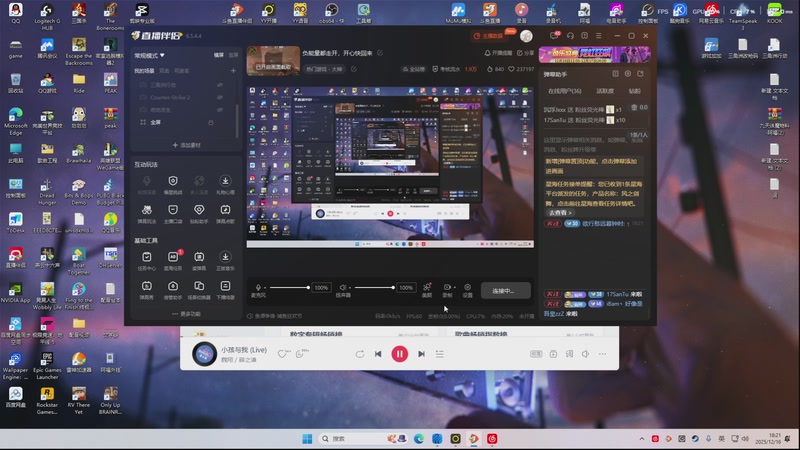Adjust the microphone volume slider

pos(290,288)
